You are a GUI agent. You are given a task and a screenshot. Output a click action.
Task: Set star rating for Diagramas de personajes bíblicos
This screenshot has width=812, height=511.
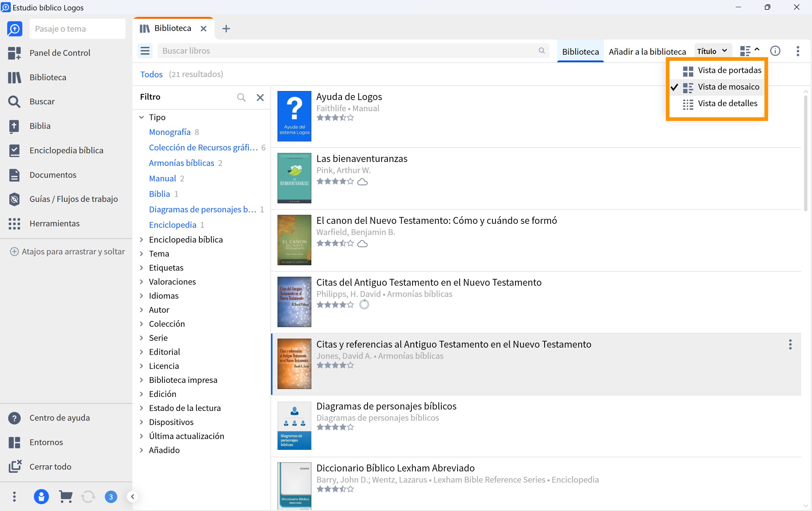coord(335,427)
